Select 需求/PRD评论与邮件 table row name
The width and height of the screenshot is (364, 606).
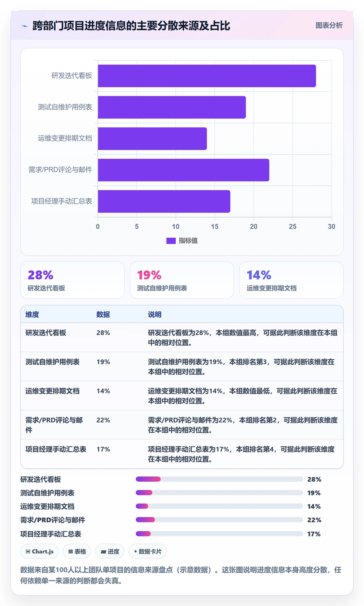point(54,425)
